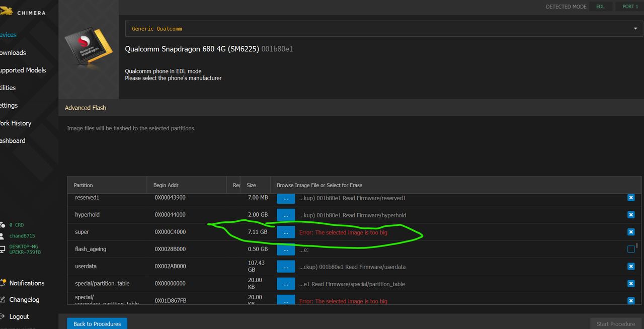
Task: Click the Chimera logo icon
Action: (x=5, y=11)
